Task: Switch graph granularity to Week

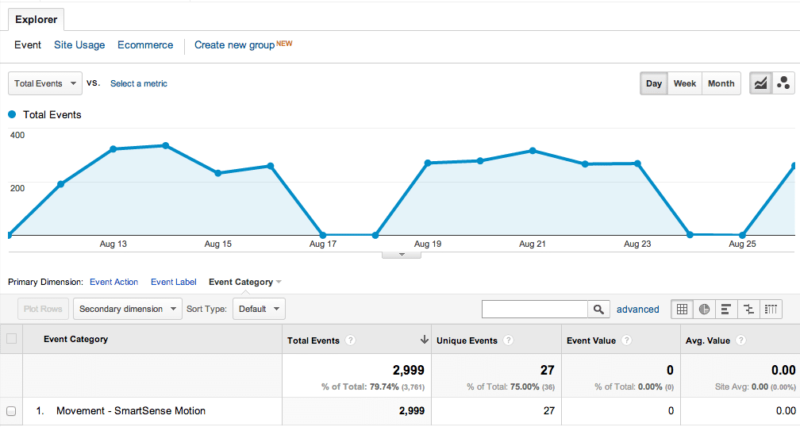Action: click(684, 84)
